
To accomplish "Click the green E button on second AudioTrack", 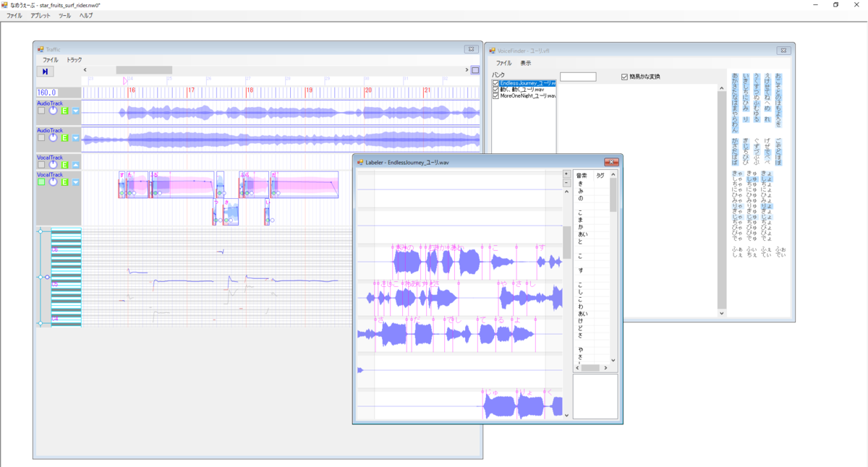I will coord(64,138).
